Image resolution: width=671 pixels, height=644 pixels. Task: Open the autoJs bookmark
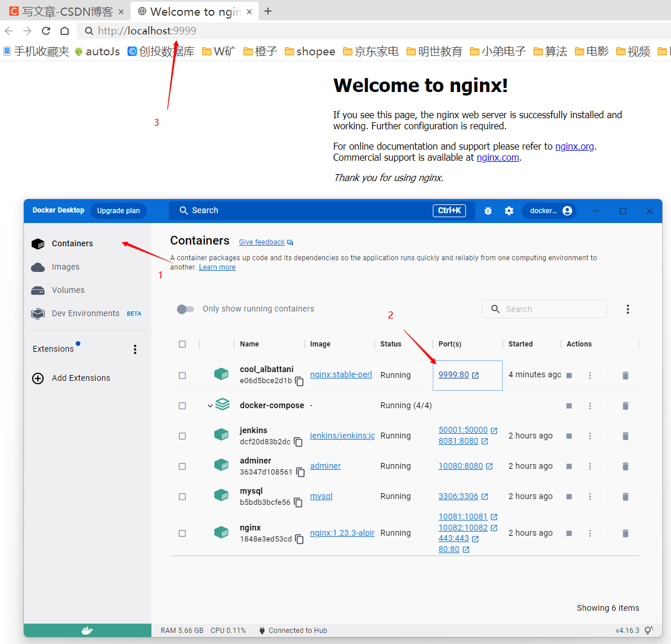(x=97, y=52)
